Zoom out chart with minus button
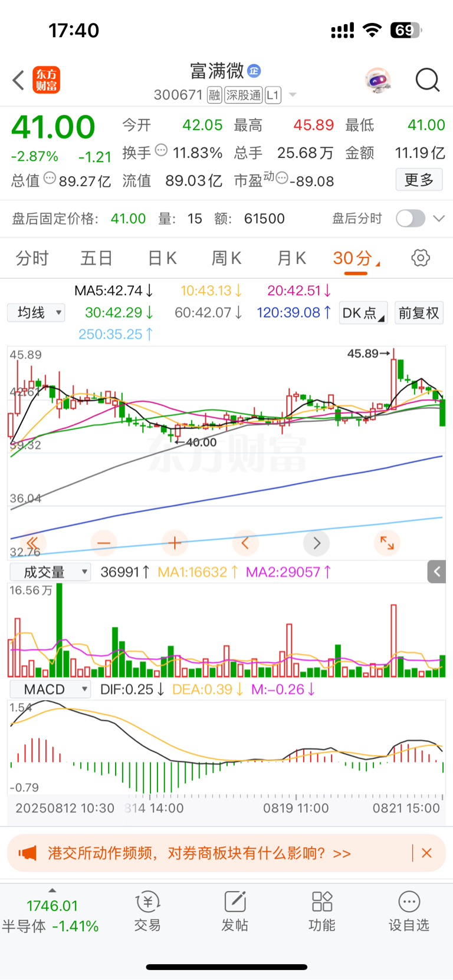This screenshot has width=453, height=980. [x=104, y=543]
